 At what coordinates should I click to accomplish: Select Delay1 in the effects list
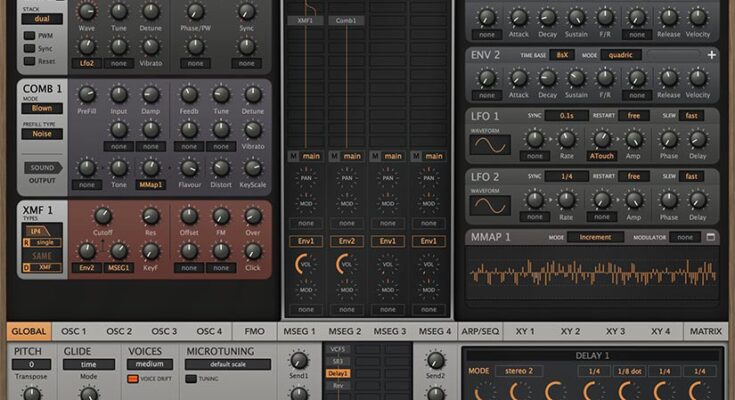pyautogui.click(x=338, y=373)
